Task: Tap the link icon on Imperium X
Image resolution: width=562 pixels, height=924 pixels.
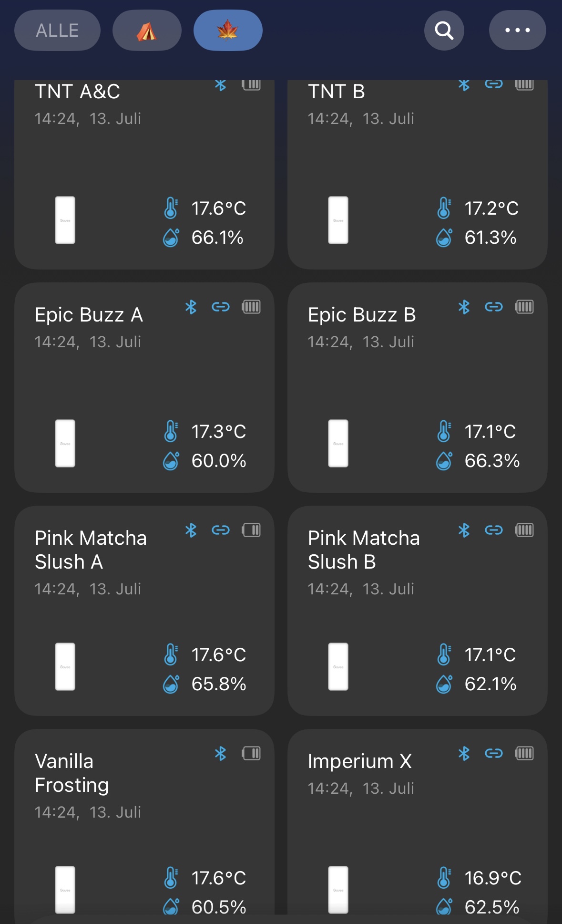Action: pyautogui.click(x=493, y=753)
